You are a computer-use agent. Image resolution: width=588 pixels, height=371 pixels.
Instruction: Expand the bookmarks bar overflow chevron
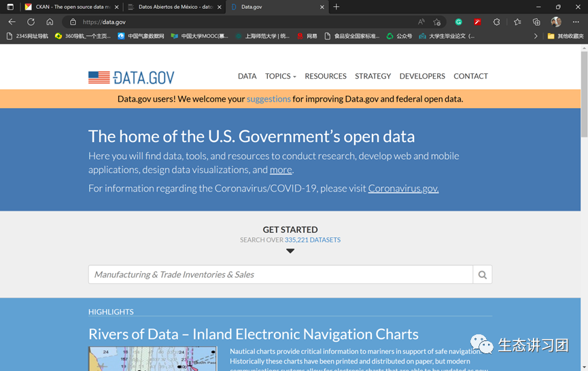click(536, 36)
